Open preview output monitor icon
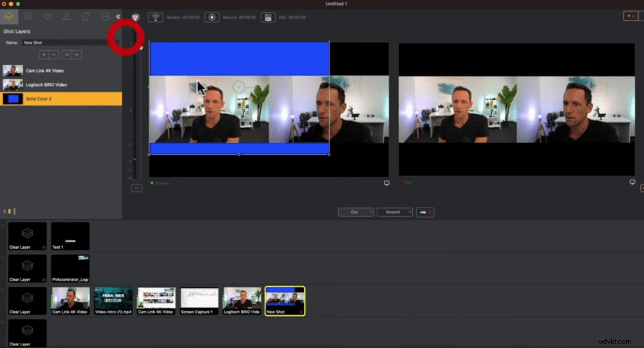The image size is (644, 348). point(386,183)
